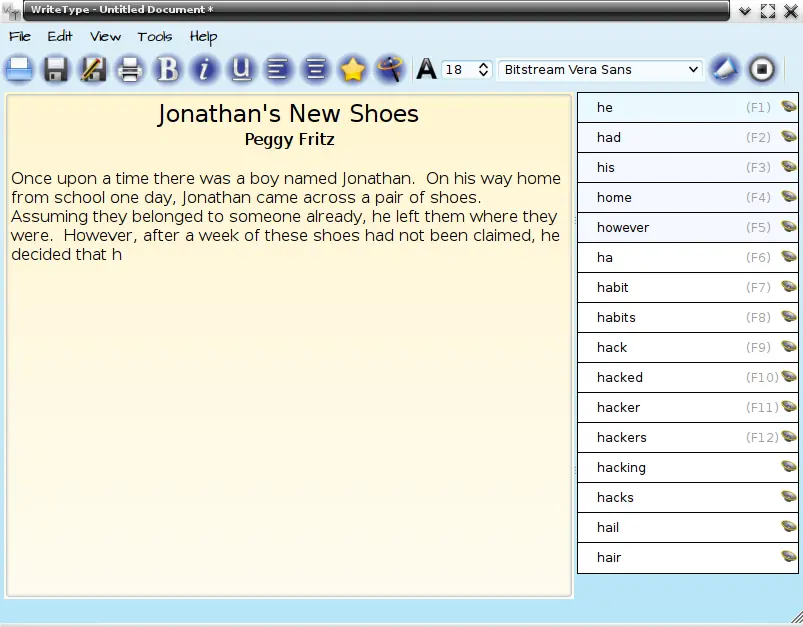This screenshot has width=803, height=627.
Task: Print the document using the printer icon
Action: (x=130, y=69)
